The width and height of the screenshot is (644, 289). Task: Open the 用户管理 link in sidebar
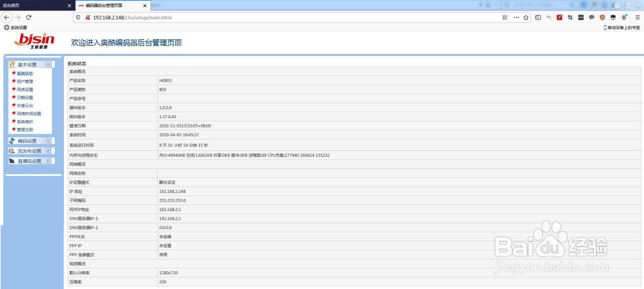pos(25,82)
